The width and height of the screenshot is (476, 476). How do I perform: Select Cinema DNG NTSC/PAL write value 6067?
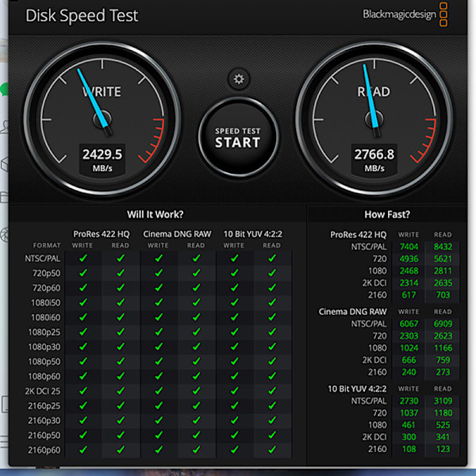409,324
